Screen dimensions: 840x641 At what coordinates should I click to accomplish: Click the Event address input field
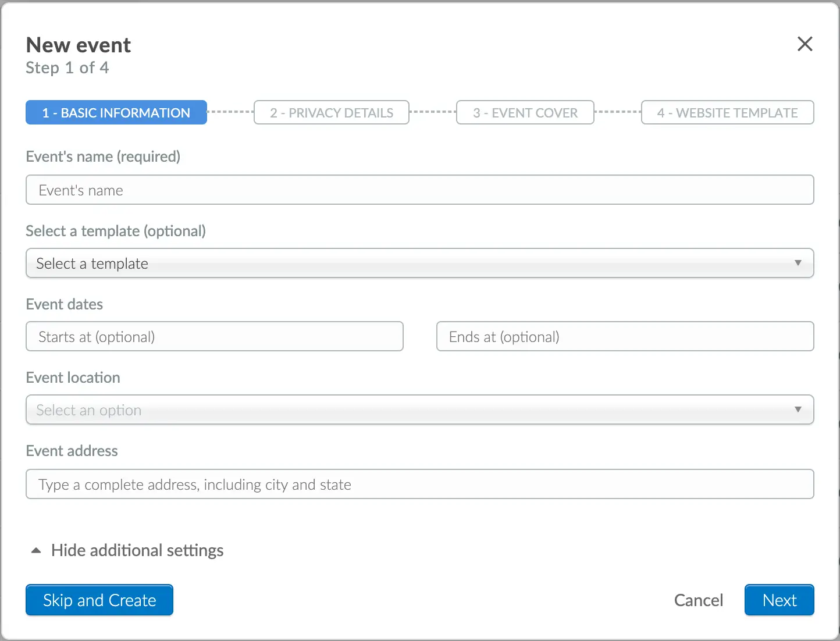pyautogui.click(x=420, y=484)
